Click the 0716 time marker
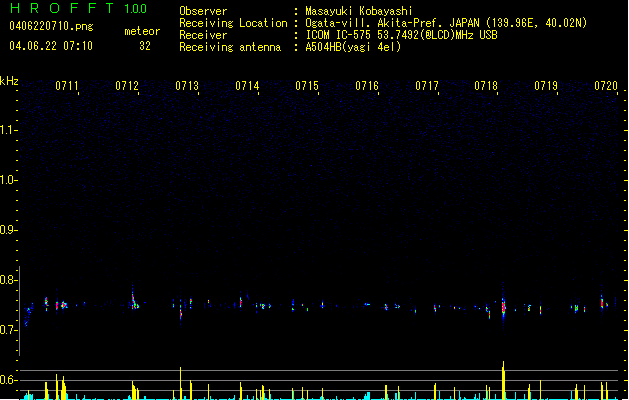Image resolution: width=629 pixels, height=400 pixels. pyautogui.click(x=367, y=86)
